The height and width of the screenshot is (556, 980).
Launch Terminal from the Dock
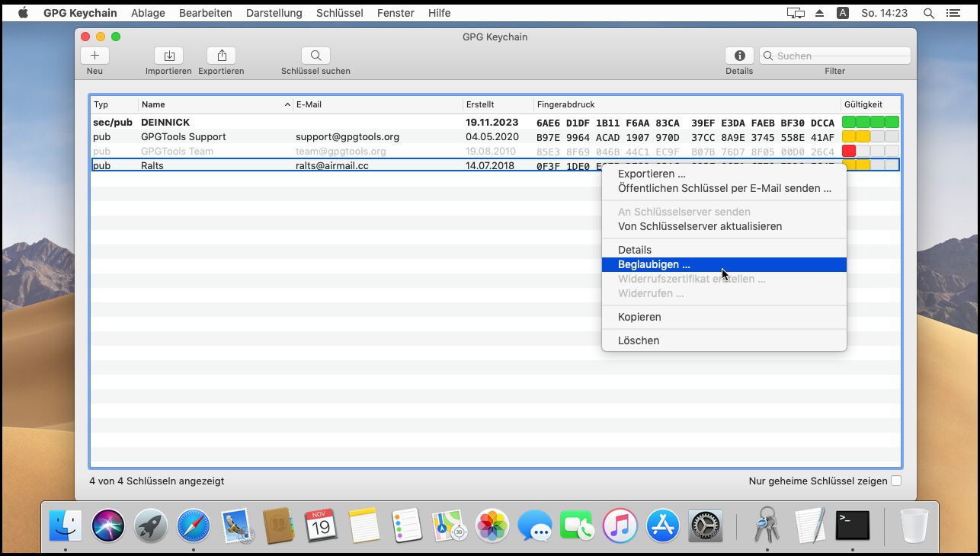point(852,526)
